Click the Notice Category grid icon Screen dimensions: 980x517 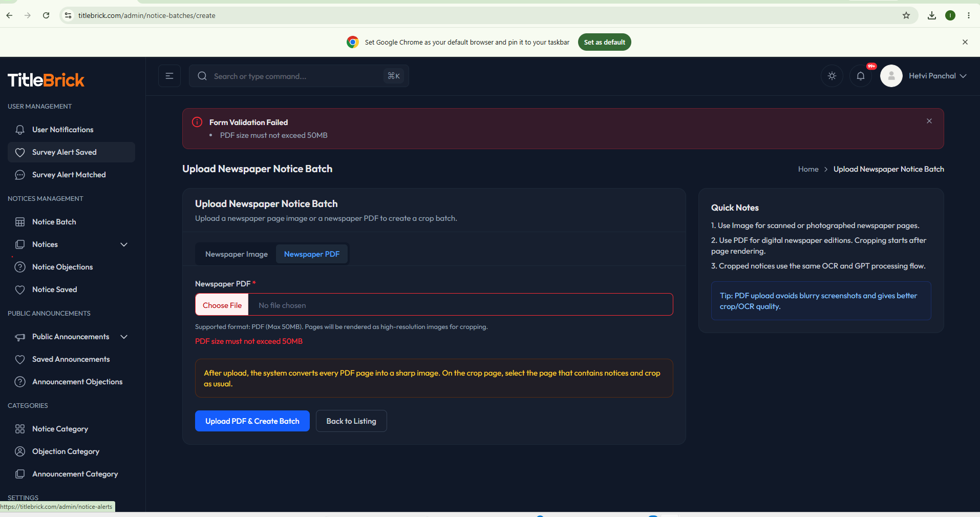(20, 429)
